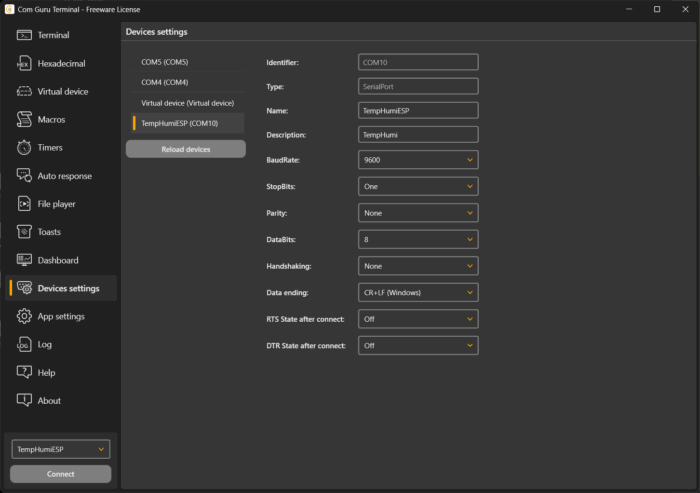Open the Parity dropdown
This screenshot has width=700, height=493.
pyautogui.click(x=417, y=213)
